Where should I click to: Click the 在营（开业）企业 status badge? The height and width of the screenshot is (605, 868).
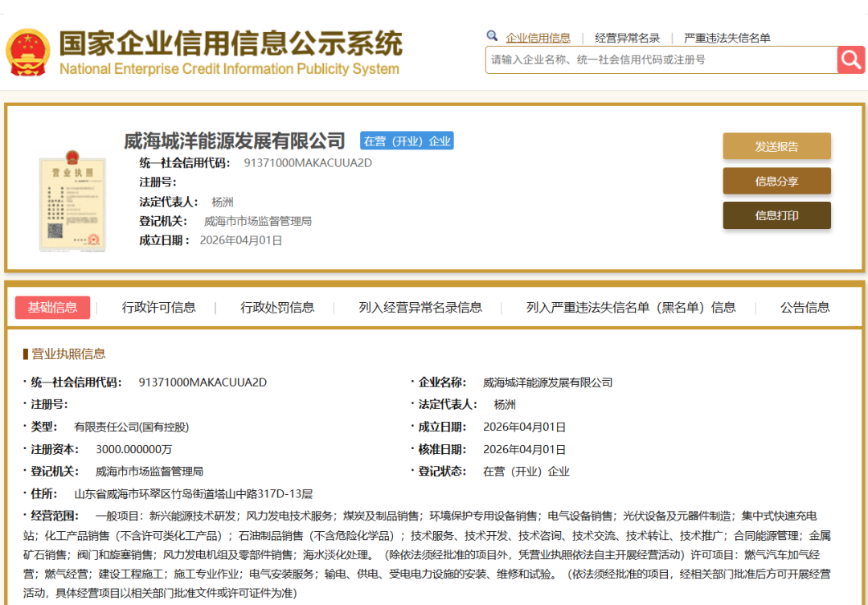[x=407, y=139]
